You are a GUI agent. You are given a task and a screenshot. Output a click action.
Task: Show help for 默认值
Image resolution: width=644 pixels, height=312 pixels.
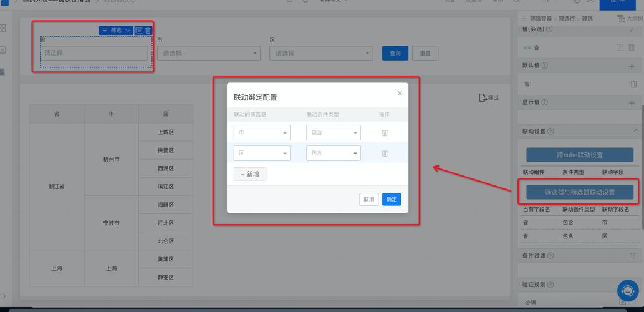coord(545,66)
